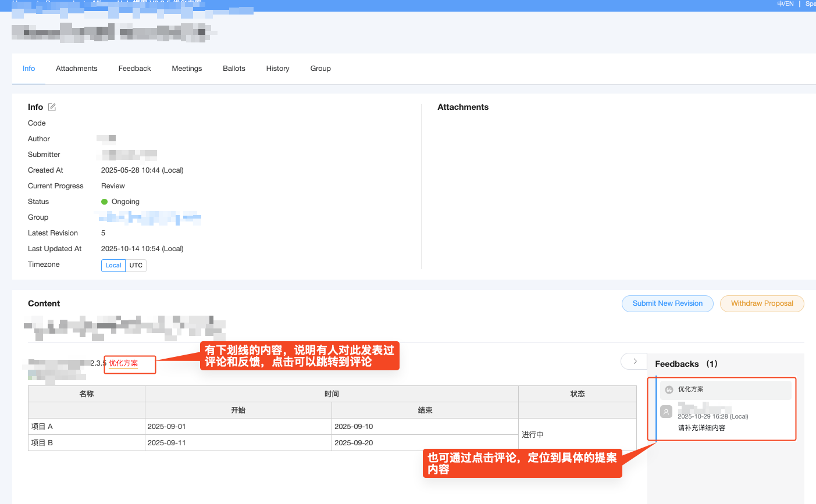Click the edit pencil icon beside Info
The width and height of the screenshot is (816, 504).
point(52,107)
